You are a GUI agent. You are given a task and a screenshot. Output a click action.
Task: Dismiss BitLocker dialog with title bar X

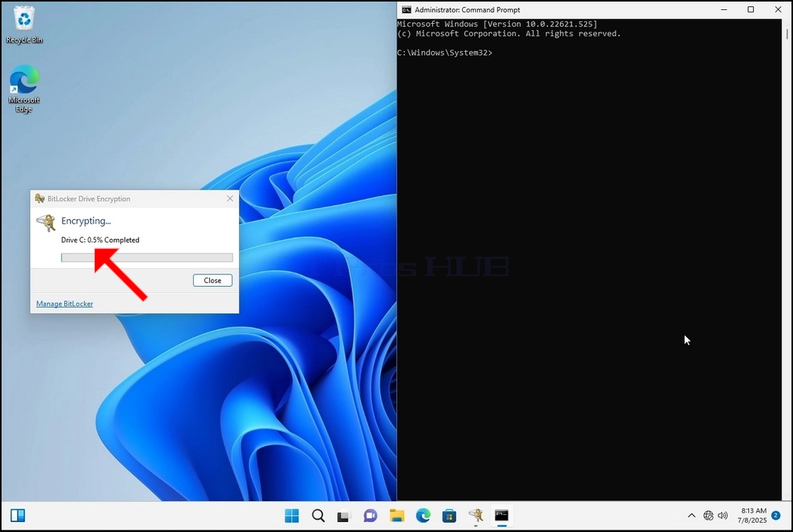tap(230, 198)
